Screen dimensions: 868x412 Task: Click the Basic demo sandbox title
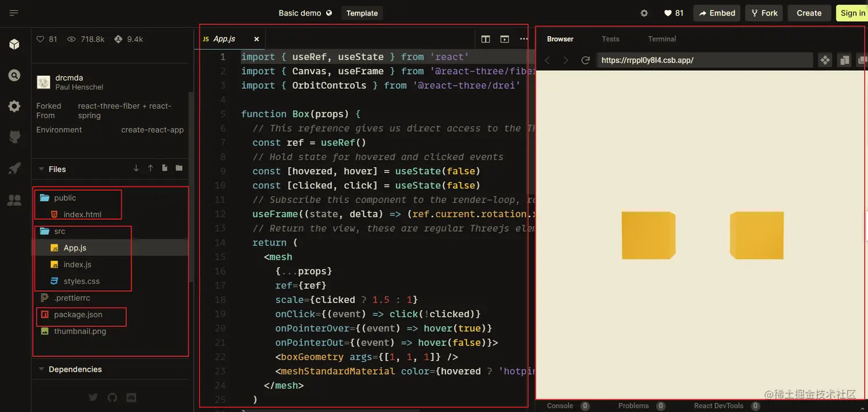click(x=300, y=13)
